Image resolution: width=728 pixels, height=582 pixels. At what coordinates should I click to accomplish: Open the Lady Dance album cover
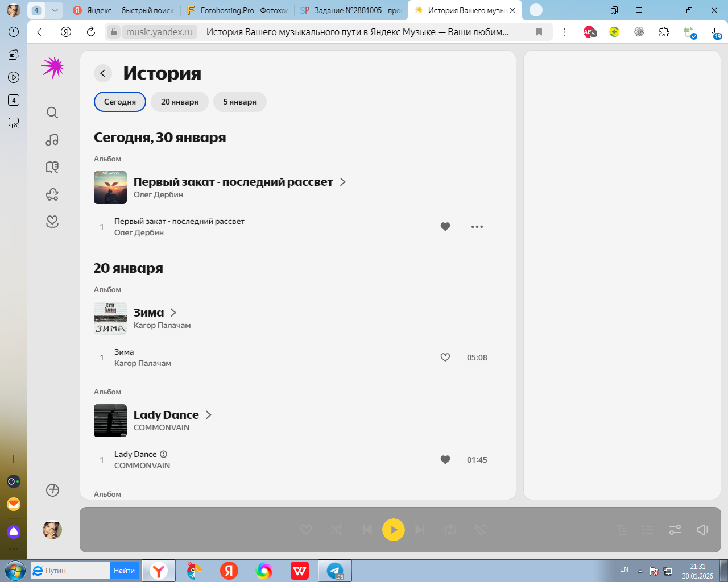(110, 421)
